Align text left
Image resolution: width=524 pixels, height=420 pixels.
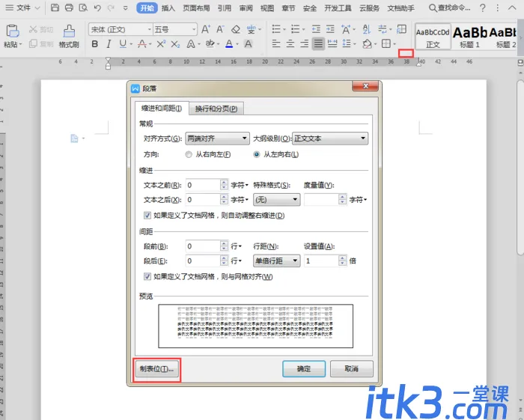click(276, 43)
